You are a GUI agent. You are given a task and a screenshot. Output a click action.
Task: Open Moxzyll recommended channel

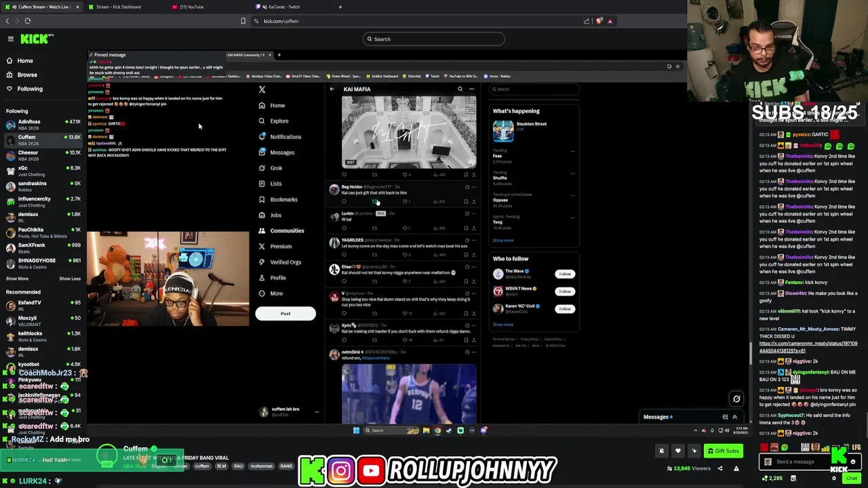[43, 321]
